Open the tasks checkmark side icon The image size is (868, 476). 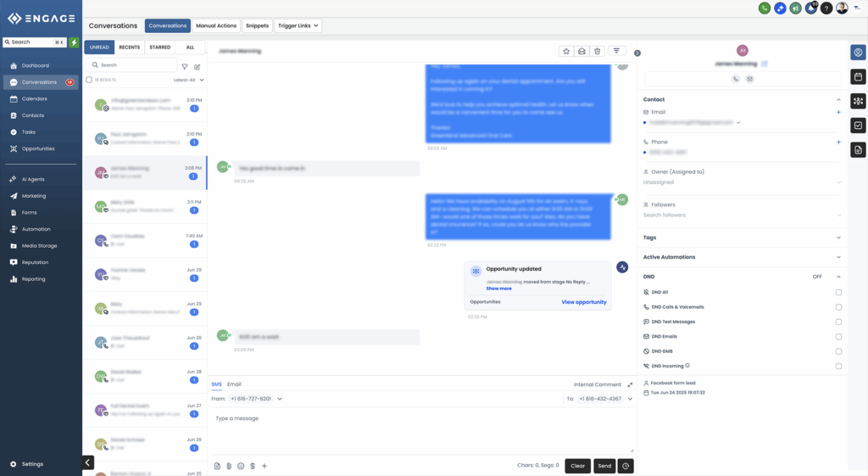click(x=858, y=126)
